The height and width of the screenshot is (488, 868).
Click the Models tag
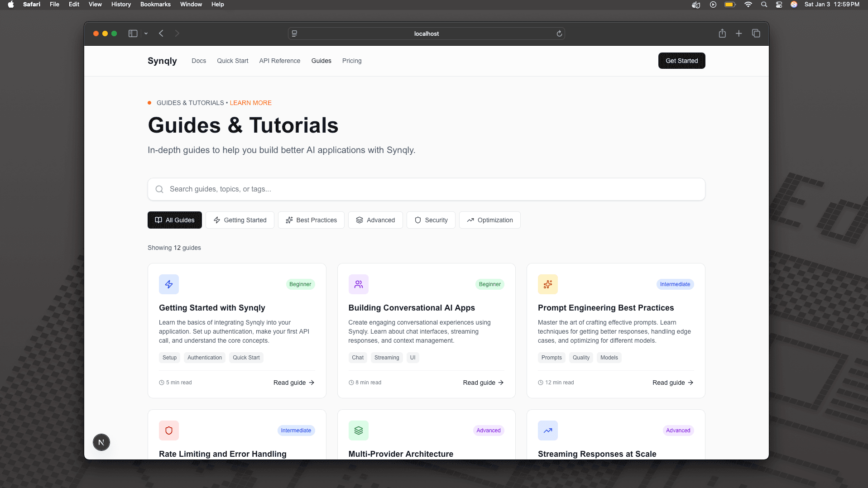click(x=609, y=358)
